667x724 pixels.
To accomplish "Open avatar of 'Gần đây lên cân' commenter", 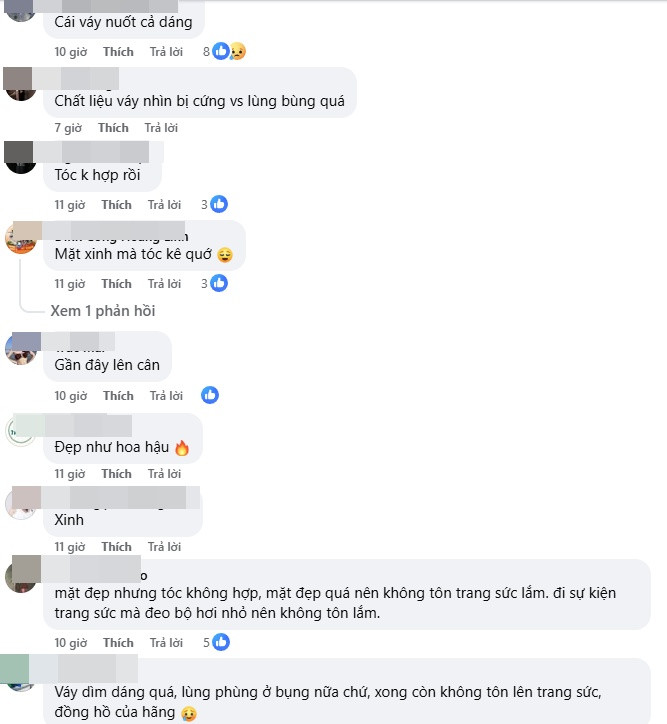I will point(21,349).
